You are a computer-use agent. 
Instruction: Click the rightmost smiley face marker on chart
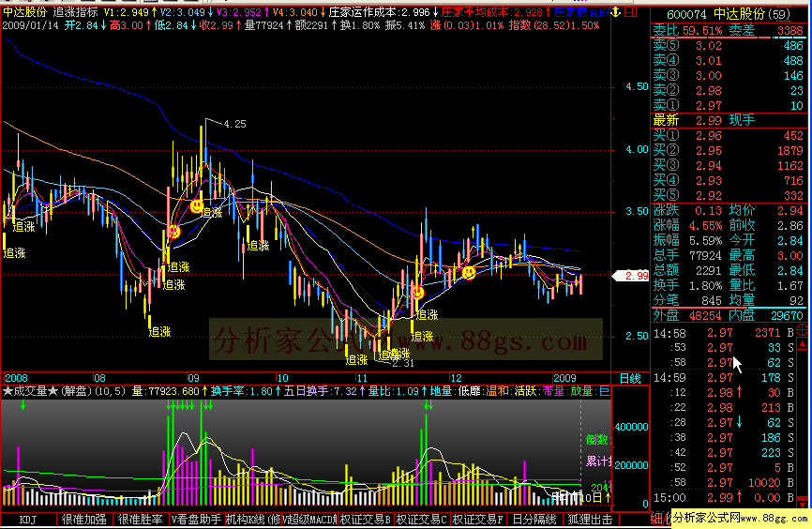[469, 272]
